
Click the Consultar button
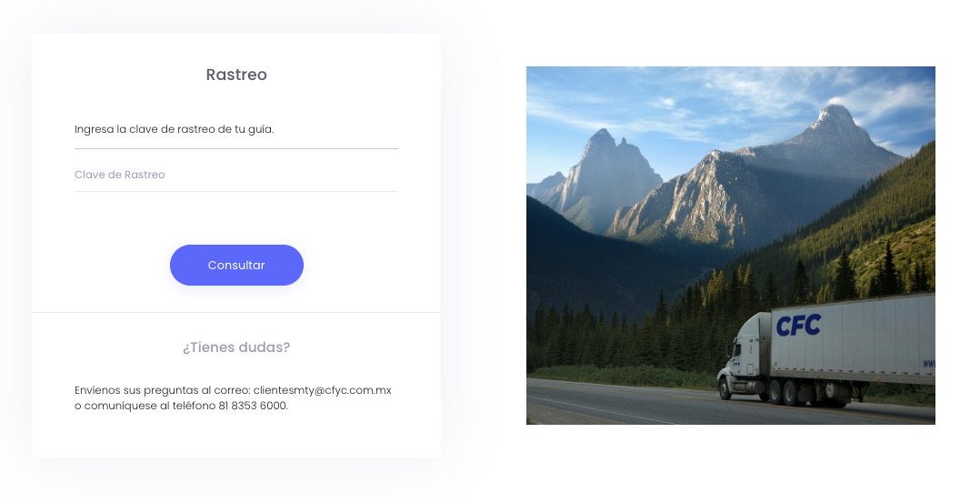click(236, 266)
